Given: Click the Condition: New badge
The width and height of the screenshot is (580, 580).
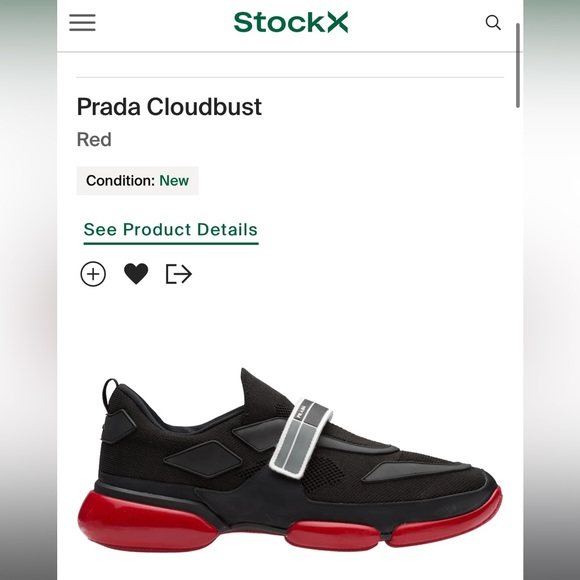Looking at the screenshot, I should click(x=137, y=181).
